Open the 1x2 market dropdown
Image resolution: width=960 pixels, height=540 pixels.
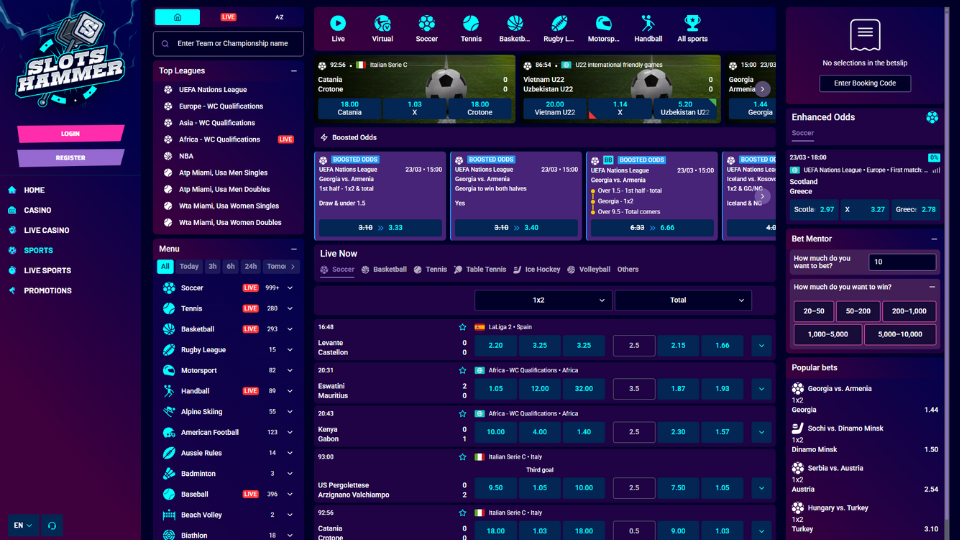coord(543,300)
